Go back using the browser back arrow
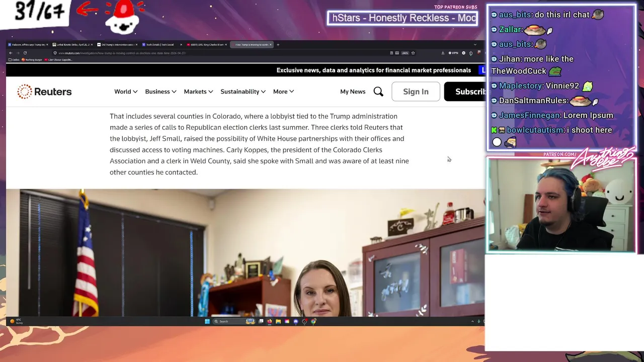This screenshot has height=362, width=644. pyautogui.click(x=11, y=53)
